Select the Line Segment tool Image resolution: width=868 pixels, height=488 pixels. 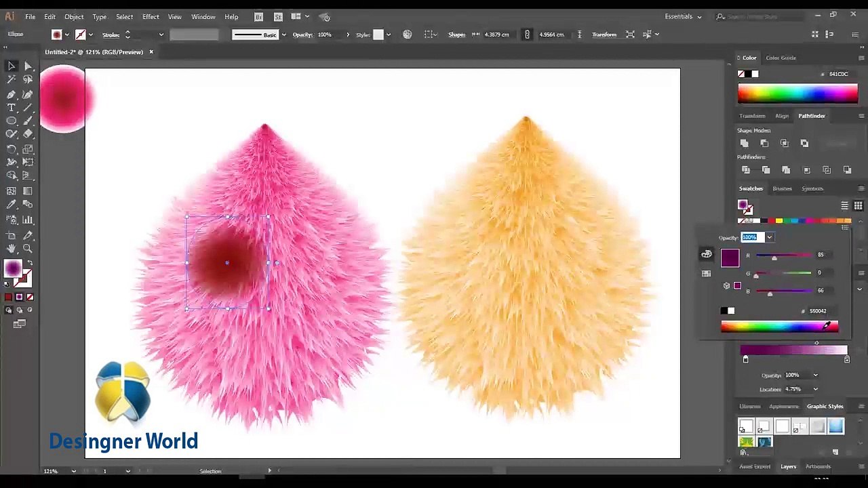(x=28, y=108)
